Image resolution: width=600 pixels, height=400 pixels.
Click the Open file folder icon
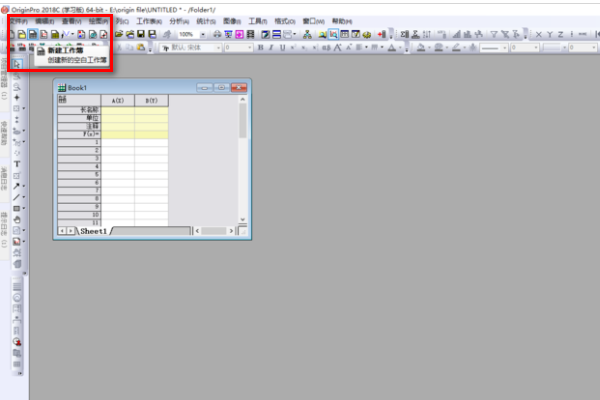click(x=119, y=34)
